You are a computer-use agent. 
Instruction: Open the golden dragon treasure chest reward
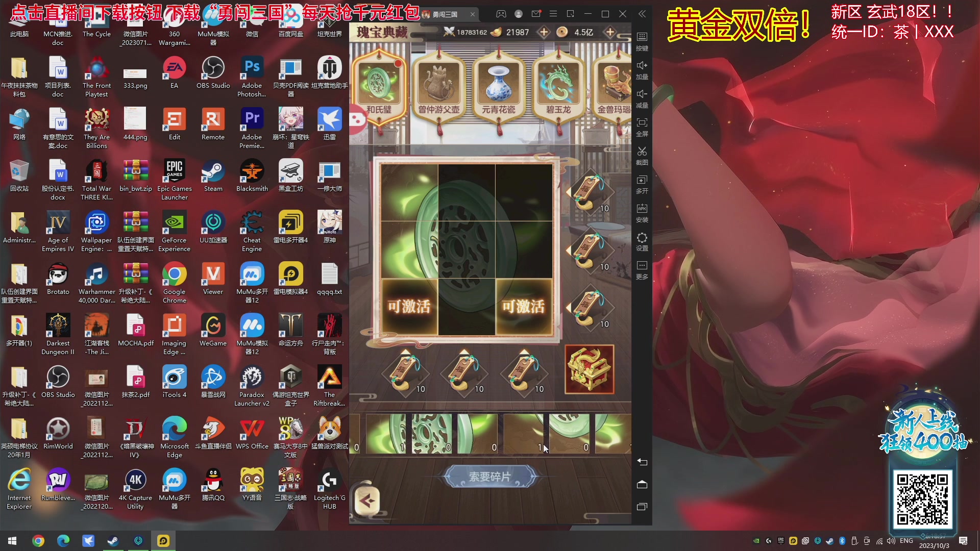(590, 369)
